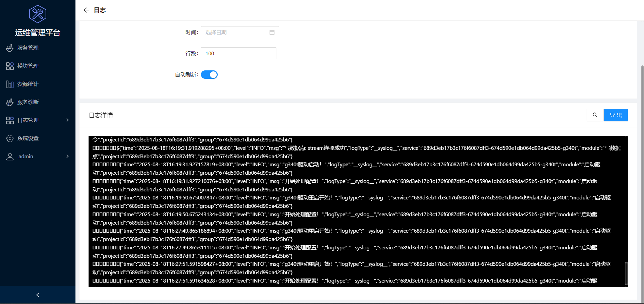
Task: Click the 自动刷新: label
Action: coord(186,74)
